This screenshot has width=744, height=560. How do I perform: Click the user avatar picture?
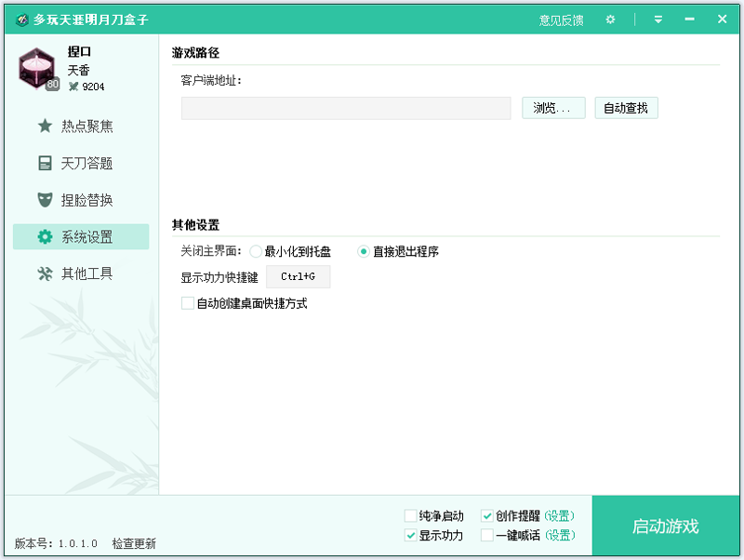point(39,70)
